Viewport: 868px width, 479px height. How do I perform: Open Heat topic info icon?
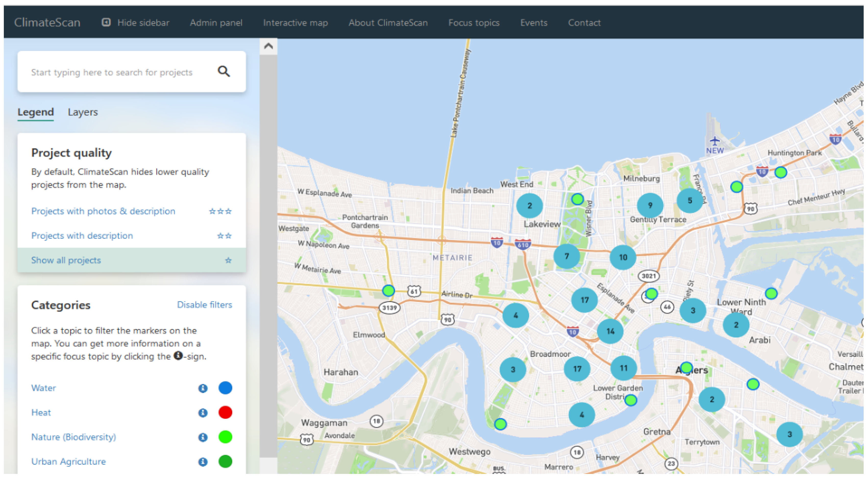[x=203, y=413]
